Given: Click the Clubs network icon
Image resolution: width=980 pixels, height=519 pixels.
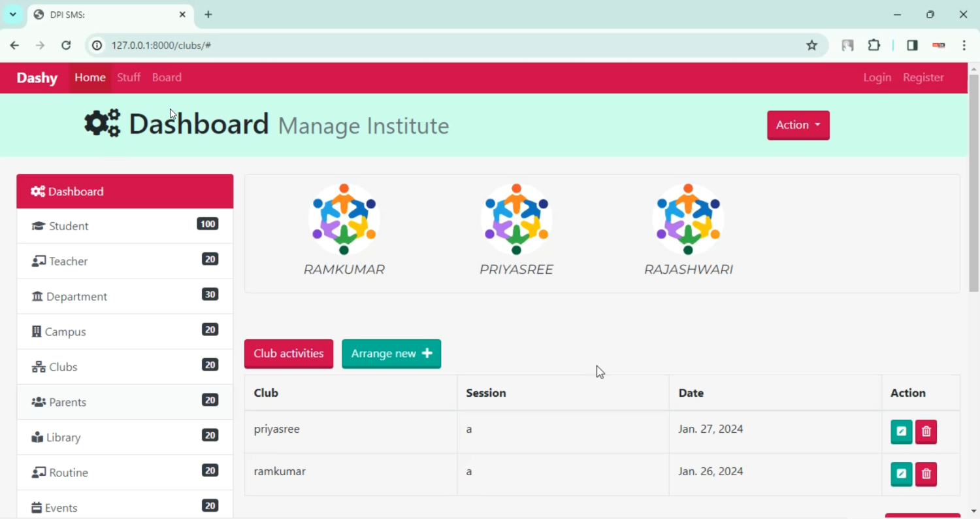Looking at the screenshot, I should pyautogui.click(x=39, y=367).
